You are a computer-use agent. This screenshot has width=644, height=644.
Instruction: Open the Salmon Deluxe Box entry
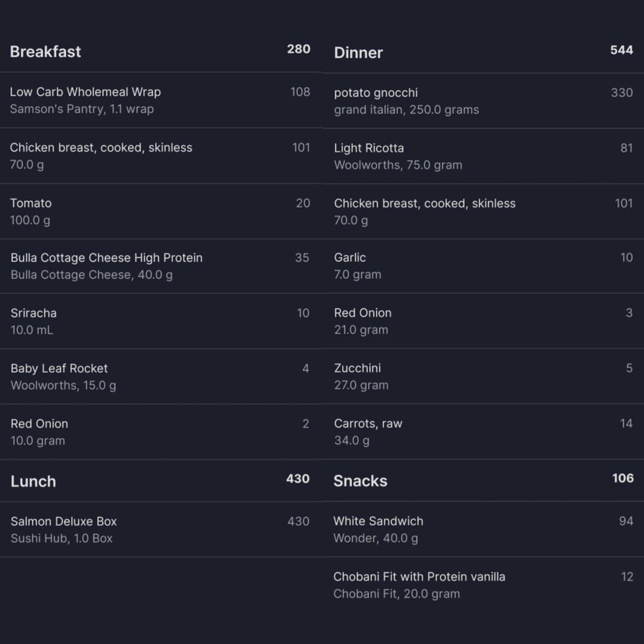pyautogui.click(x=160, y=530)
